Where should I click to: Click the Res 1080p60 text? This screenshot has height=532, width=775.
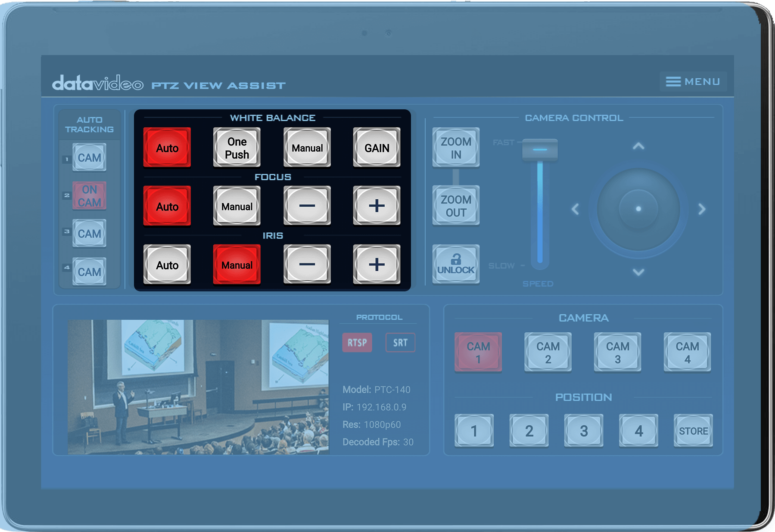pos(371,424)
